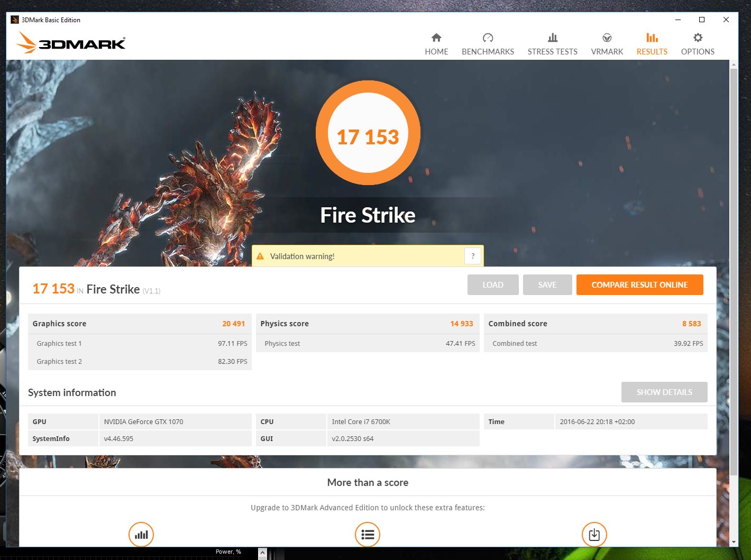Click Intel Core i7 6700K text
Viewport: 751px width, 560px height.
pyautogui.click(x=361, y=421)
